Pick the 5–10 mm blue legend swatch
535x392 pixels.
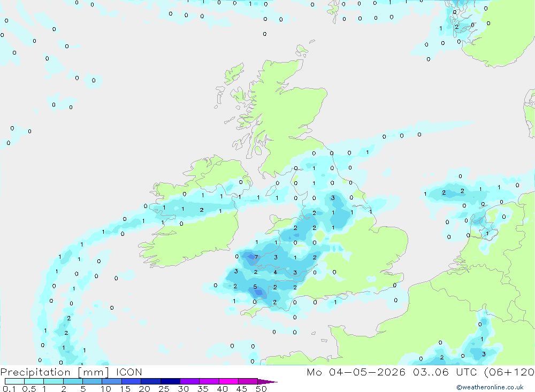(x=92, y=381)
